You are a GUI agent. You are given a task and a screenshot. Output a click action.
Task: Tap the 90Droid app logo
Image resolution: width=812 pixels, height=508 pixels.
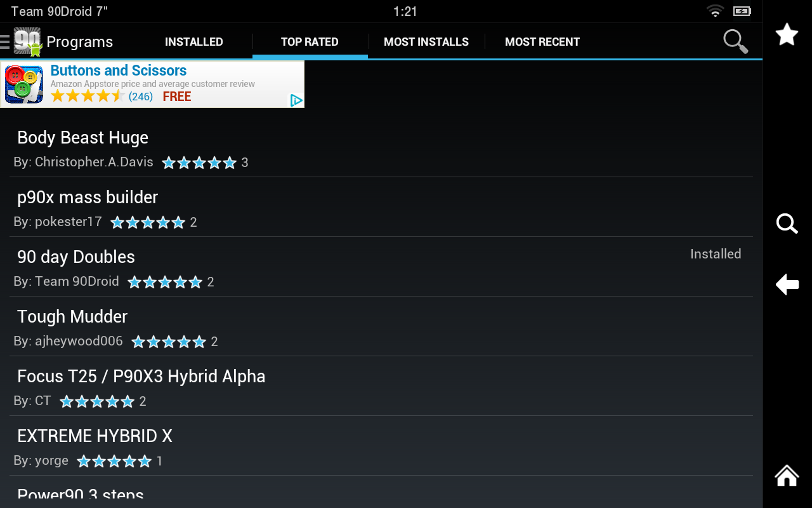pos(28,41)
